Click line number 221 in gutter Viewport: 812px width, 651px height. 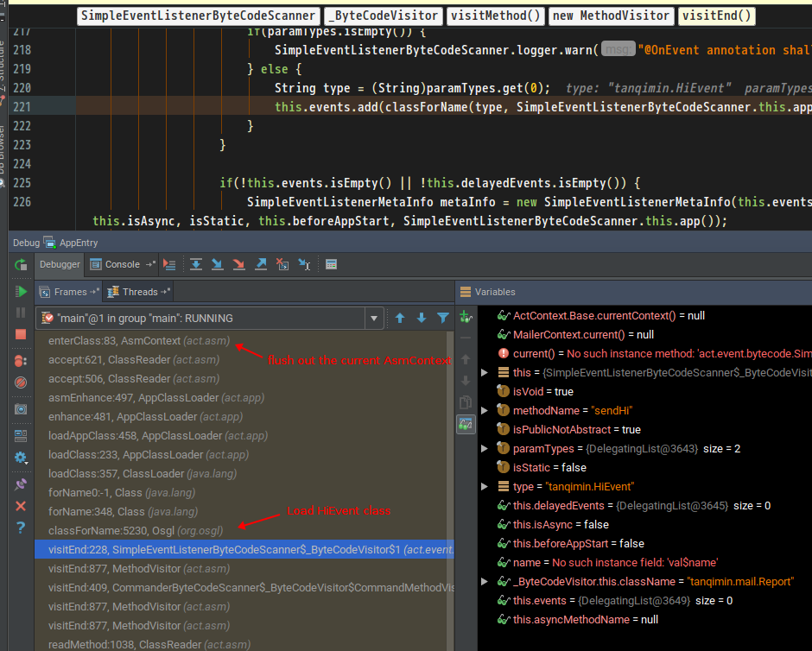22,107
